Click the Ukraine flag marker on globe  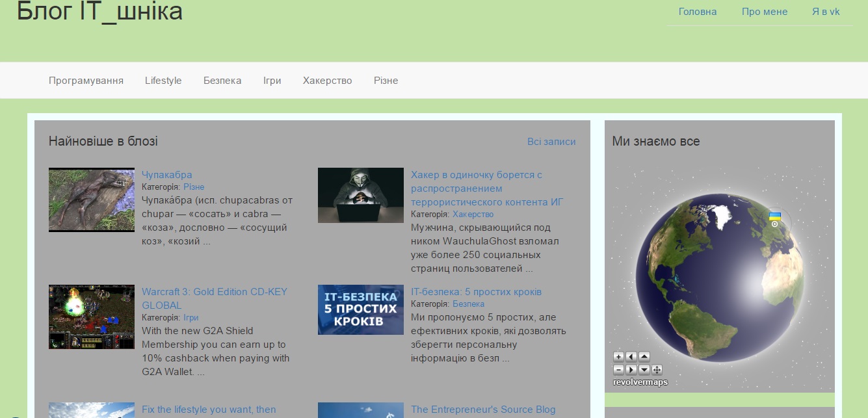[x=774, y=216]
